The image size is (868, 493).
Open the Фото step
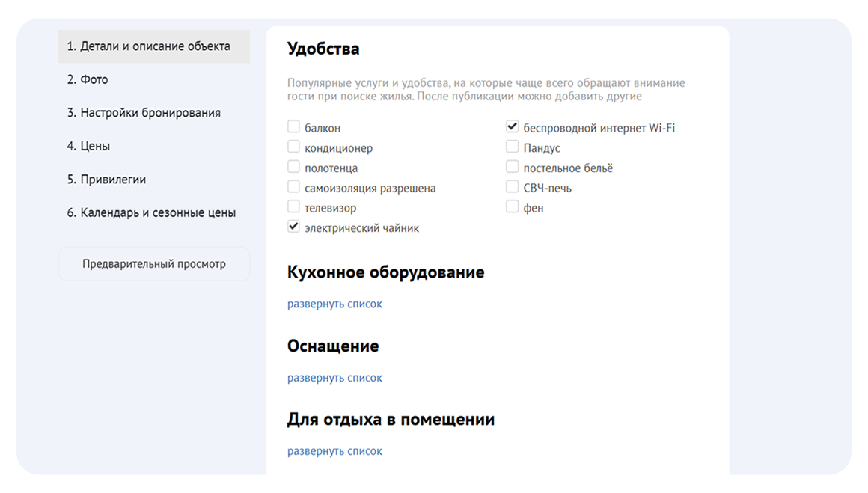[x=88, y=79]
